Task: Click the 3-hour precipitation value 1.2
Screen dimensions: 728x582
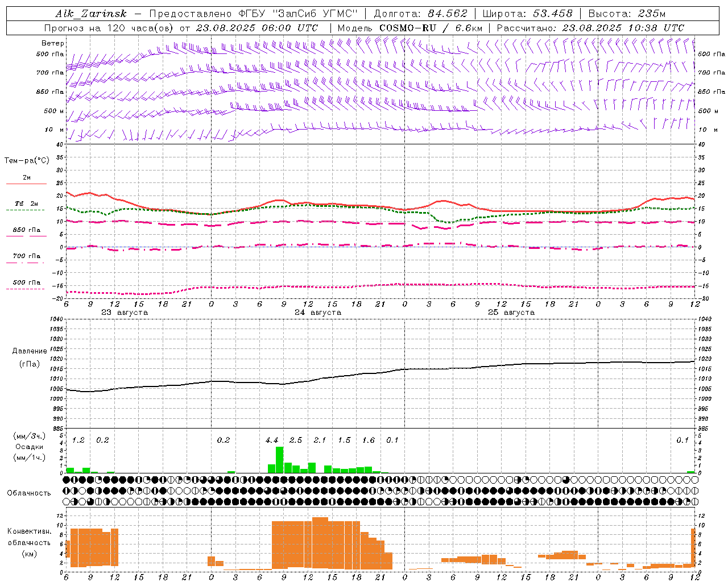Action: tap(78, 440)
